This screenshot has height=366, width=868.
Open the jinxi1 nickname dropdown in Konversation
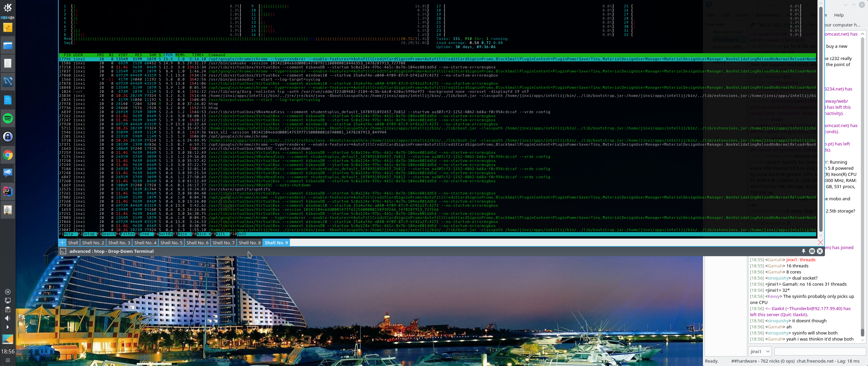(760, 351)
